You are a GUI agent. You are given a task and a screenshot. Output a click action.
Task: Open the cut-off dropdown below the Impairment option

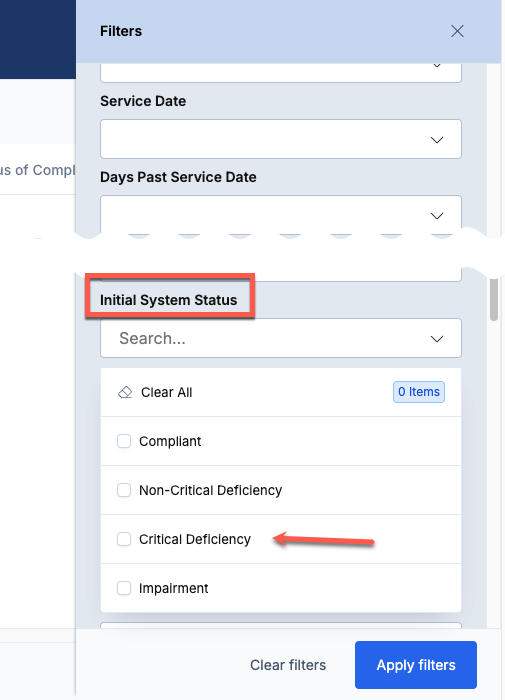[x=281, y=625]
